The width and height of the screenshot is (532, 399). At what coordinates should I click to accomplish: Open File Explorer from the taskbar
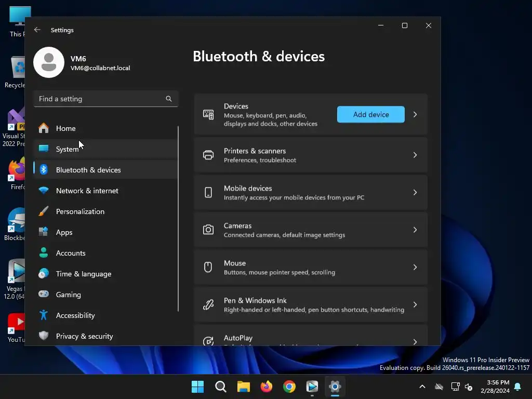tap(243, 387)
